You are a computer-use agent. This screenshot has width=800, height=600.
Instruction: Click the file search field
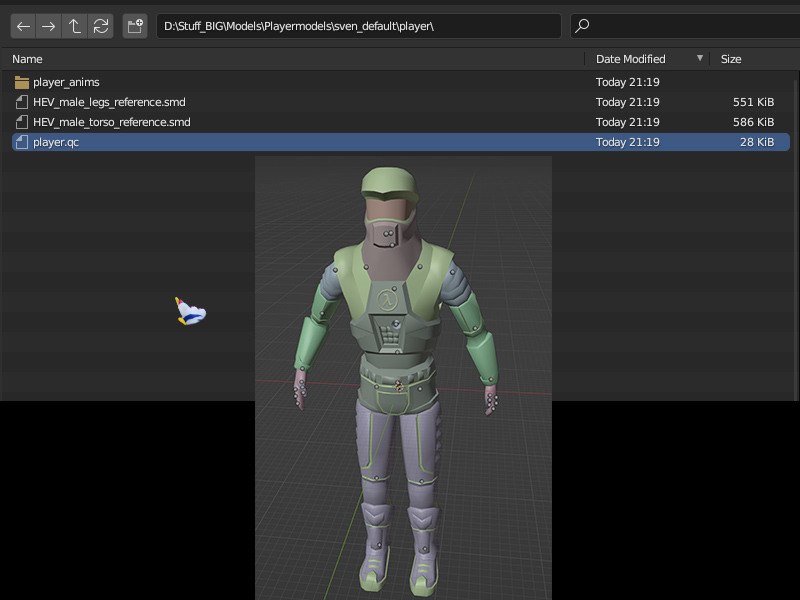(685, 26)
